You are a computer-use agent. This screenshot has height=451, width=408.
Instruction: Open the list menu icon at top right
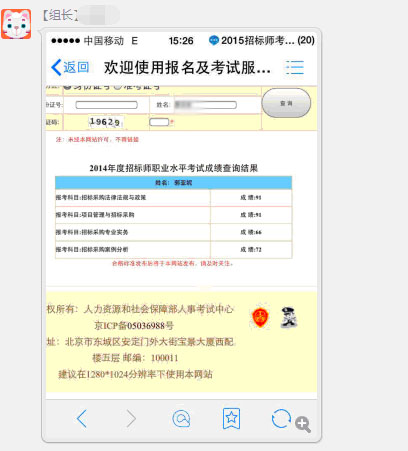(x=295, y=67)
